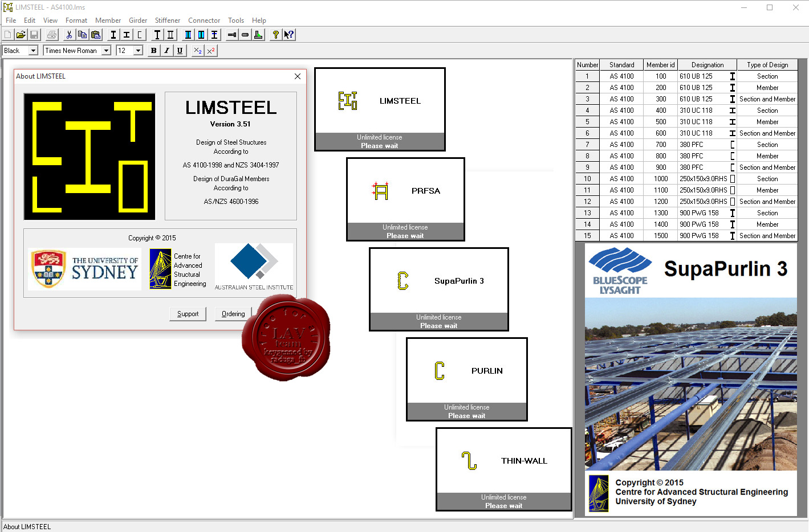Activate the context help pointer icon
809x532 pixels.
click(289, 35)
